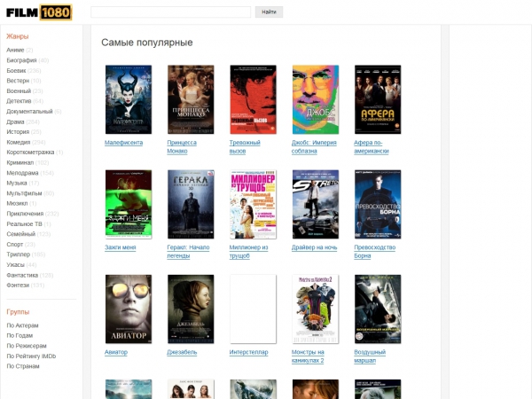Open the Фэнтези genre
The image size is (532, 399).
[18, 285]
